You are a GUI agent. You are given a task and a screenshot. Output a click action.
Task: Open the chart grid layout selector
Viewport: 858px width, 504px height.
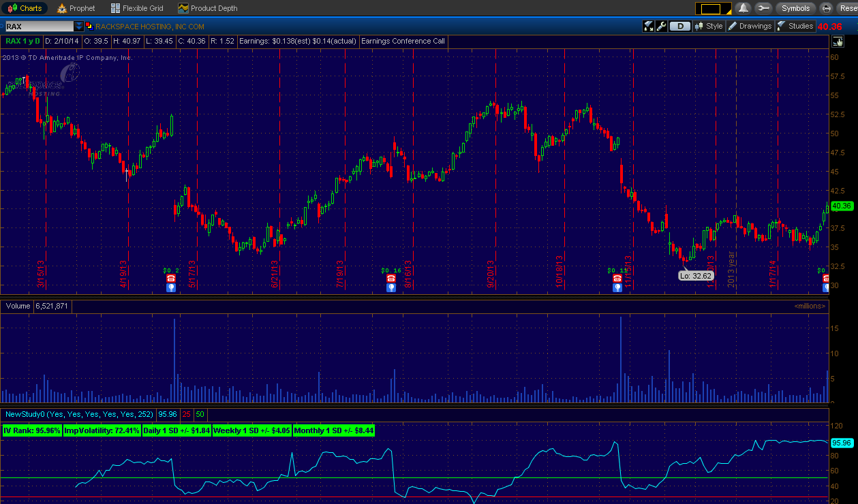point(713,9)
